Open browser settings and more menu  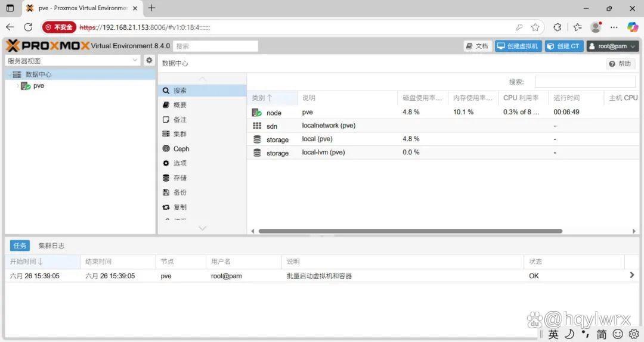click(x=614, y=27)
